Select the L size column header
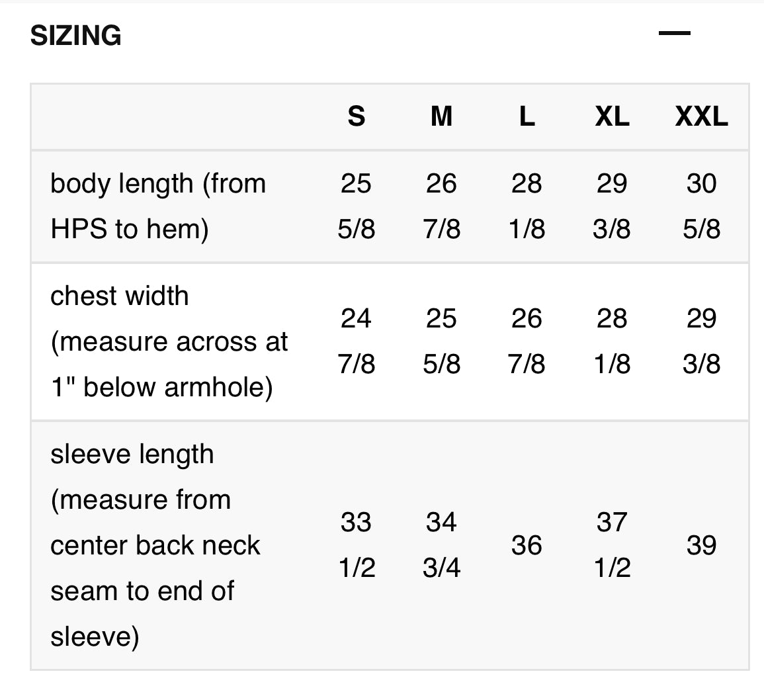The width and height of the screenshot is (764, 700). pos(527,117)
